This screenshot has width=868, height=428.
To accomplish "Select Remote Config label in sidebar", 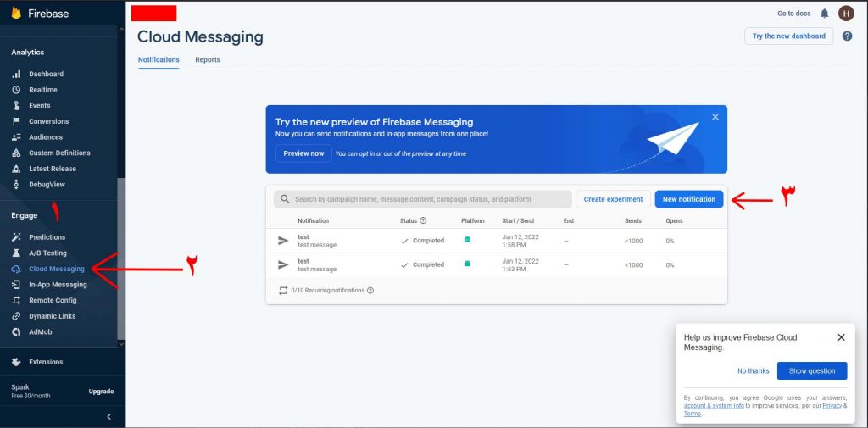I will [x=53, y=300].
